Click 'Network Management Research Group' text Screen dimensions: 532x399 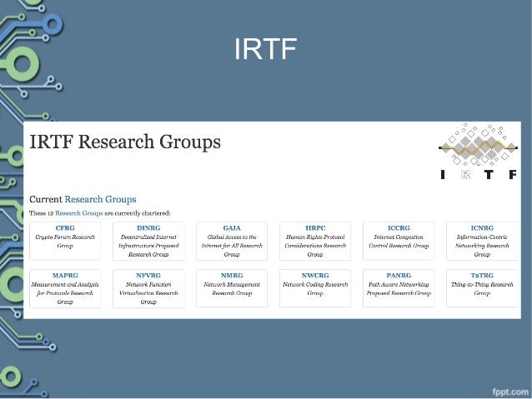(x=232, y=288)
